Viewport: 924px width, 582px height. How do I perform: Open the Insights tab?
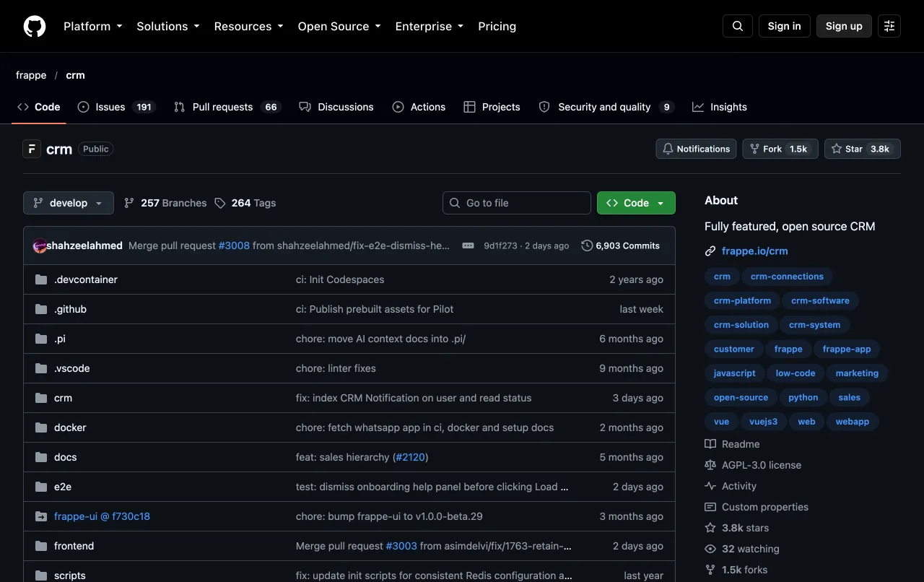(720, 107)
